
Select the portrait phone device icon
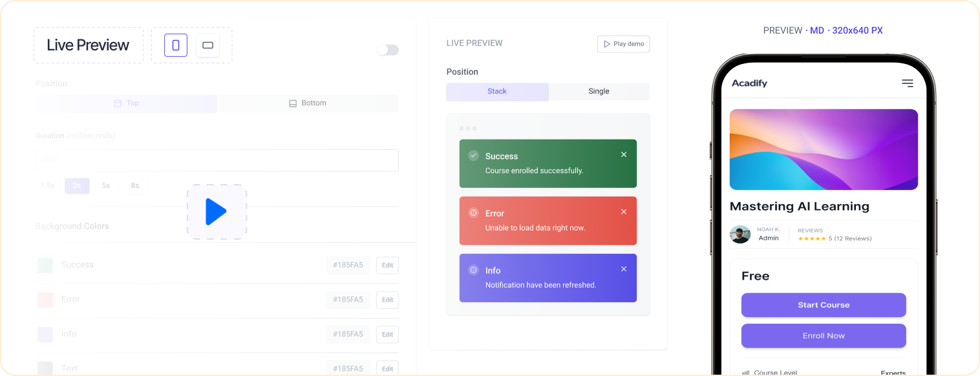click(176, 45)
